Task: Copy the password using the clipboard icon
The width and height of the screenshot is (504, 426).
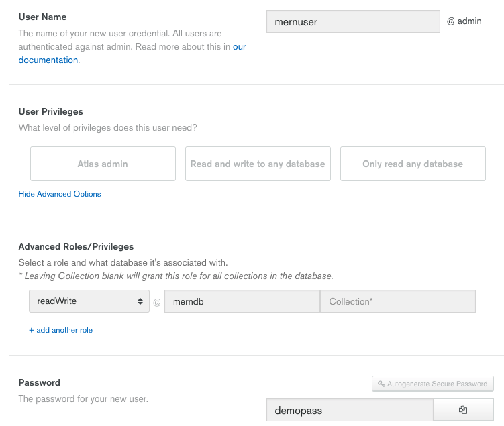Action: pyautogui.click(x=463, y=410)
